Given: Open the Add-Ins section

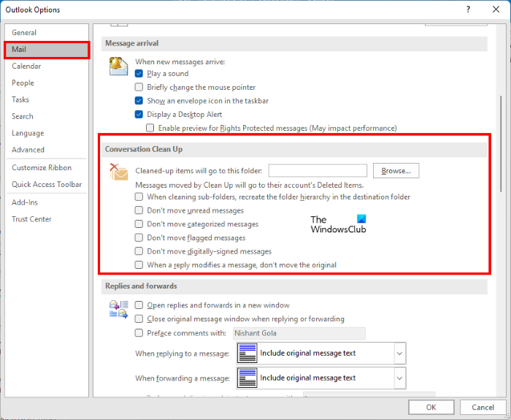Looking at the screenshot, I should [47, 202].
